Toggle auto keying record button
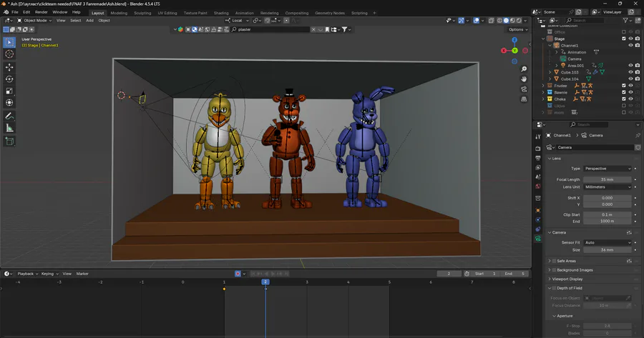 [238, 274]
